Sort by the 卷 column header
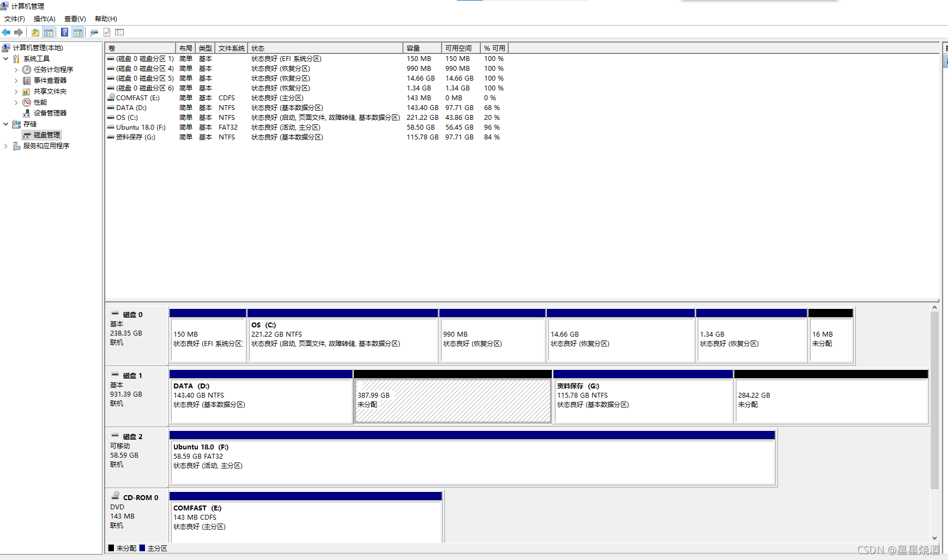Viewport: 948px width, 560px height. click(141, 48)
